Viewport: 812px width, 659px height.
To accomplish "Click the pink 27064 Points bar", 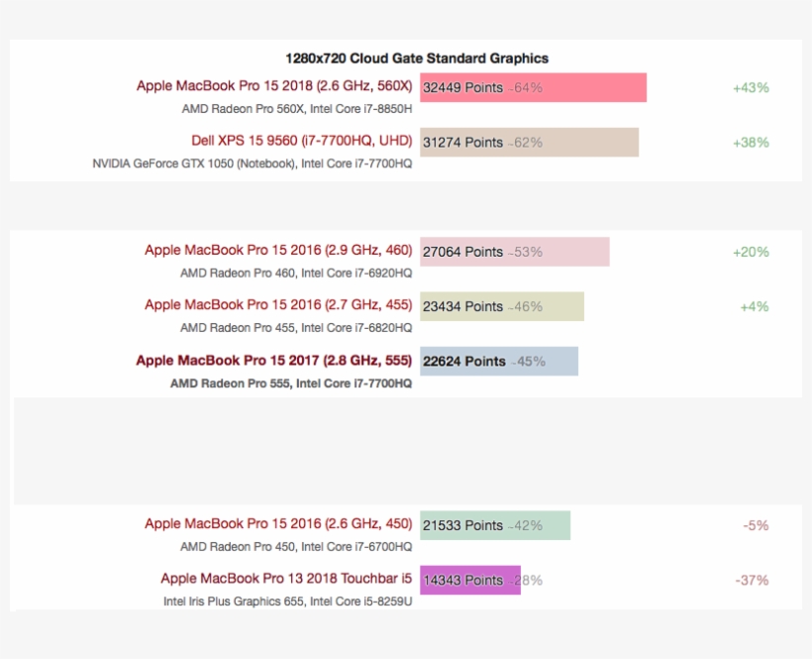I will click(x=514, y=252).
